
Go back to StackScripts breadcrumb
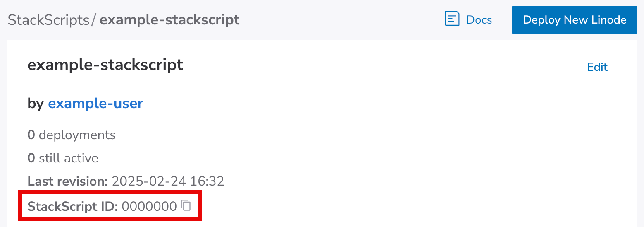[48, 20]
